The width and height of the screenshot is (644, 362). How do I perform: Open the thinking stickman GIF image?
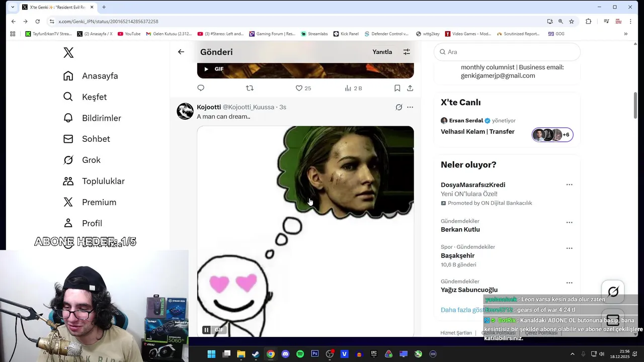pos(305,231)
